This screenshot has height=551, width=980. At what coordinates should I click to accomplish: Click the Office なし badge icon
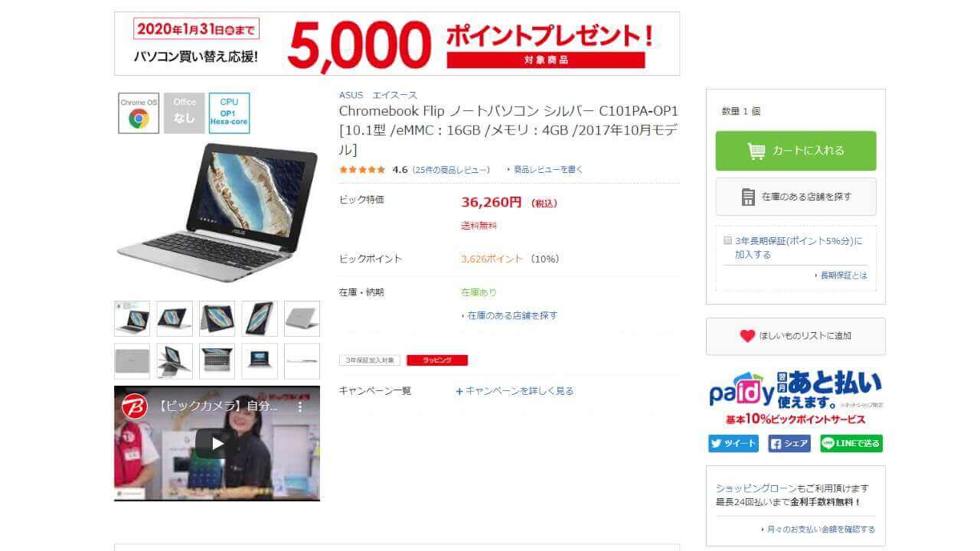184,113
